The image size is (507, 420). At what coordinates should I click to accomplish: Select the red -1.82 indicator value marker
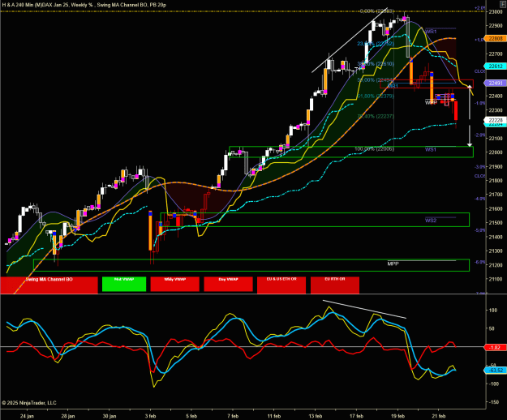pyautogui.click(x=495, y=348)
